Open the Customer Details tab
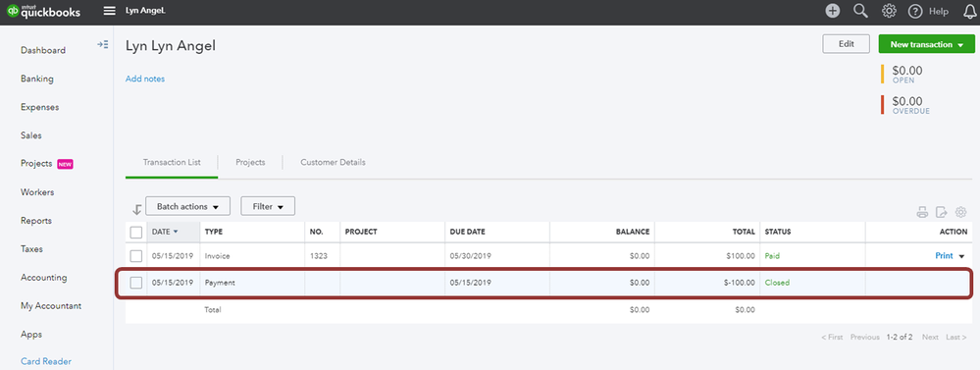Viewport: 980px width, 370px height. tap(334, 162)
